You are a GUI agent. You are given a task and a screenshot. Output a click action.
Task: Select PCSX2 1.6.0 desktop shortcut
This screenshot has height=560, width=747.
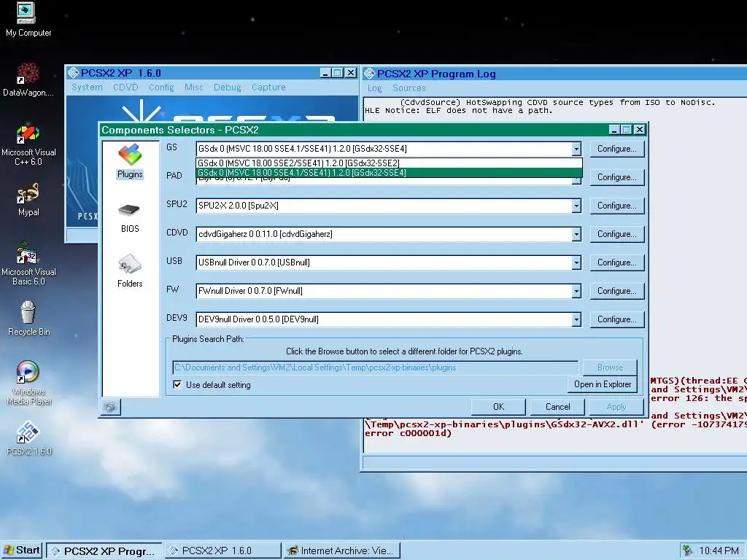coord(28,438)
